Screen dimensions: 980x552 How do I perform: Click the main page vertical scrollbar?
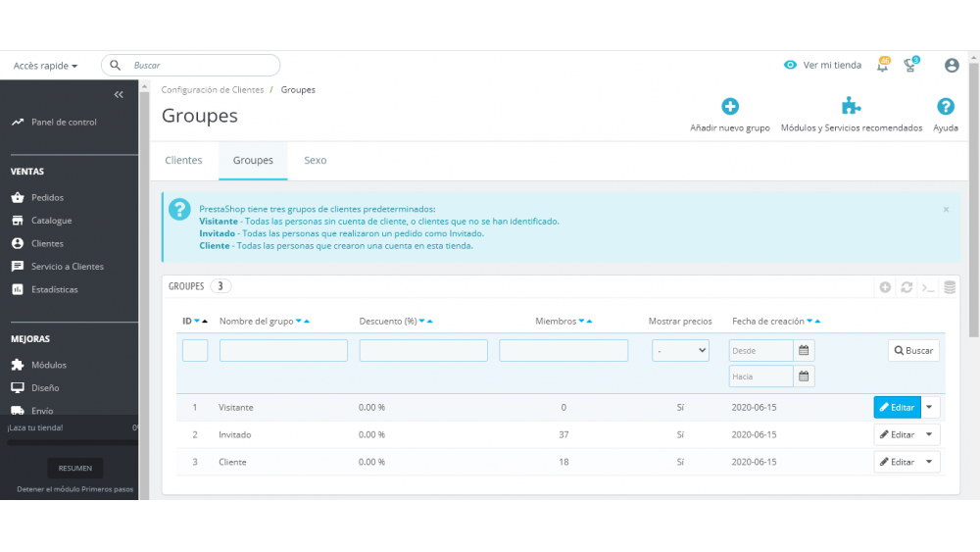click(x=974, y=200)
